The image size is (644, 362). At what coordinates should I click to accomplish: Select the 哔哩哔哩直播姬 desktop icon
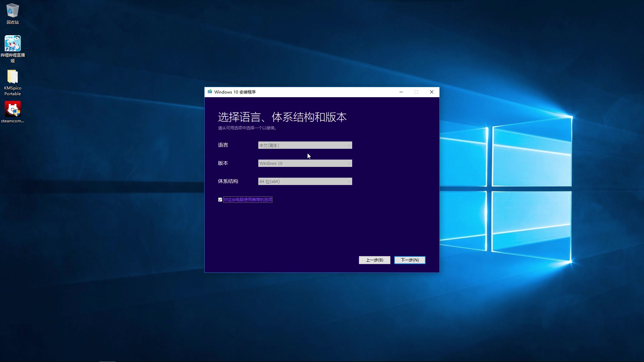click(x=13, y=49)
